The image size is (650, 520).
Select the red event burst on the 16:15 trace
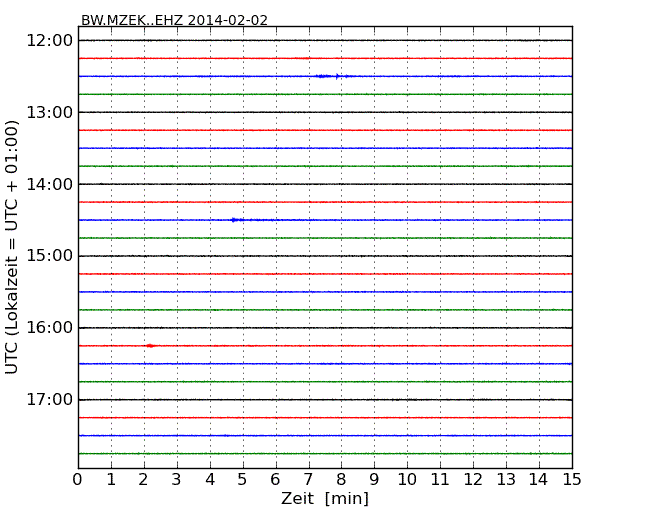(x=150, y=346)
